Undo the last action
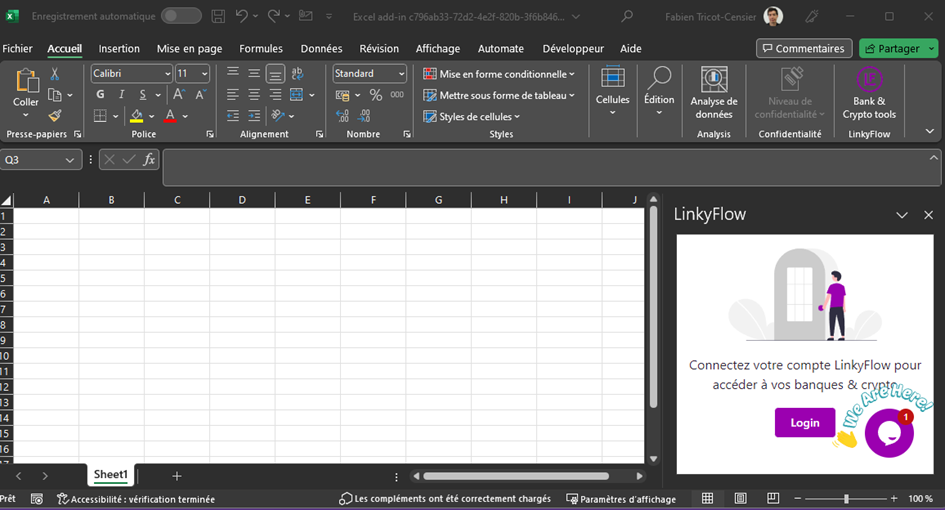945x510 pixels. (242, 16)
